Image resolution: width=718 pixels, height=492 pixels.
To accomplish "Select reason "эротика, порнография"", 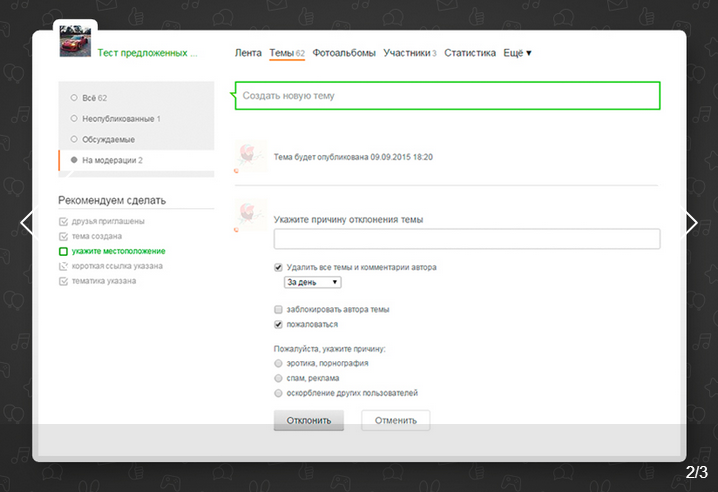I will [x=278, y=363].
